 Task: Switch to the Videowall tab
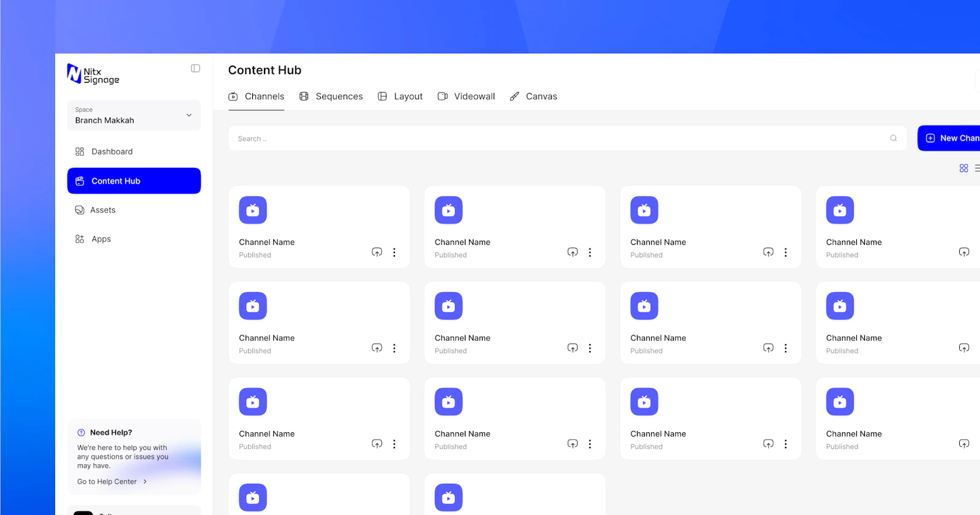tap(466, 96)
